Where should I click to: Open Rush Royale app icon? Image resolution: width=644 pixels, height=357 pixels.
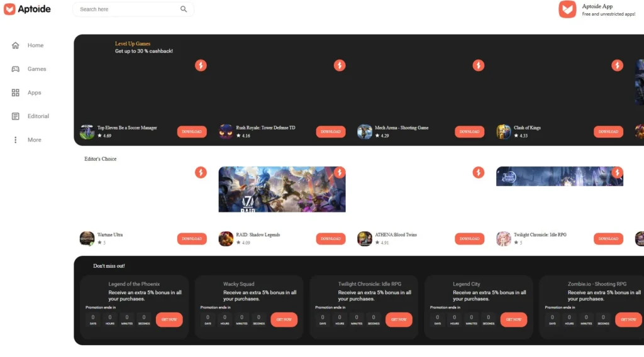(226, 132)
